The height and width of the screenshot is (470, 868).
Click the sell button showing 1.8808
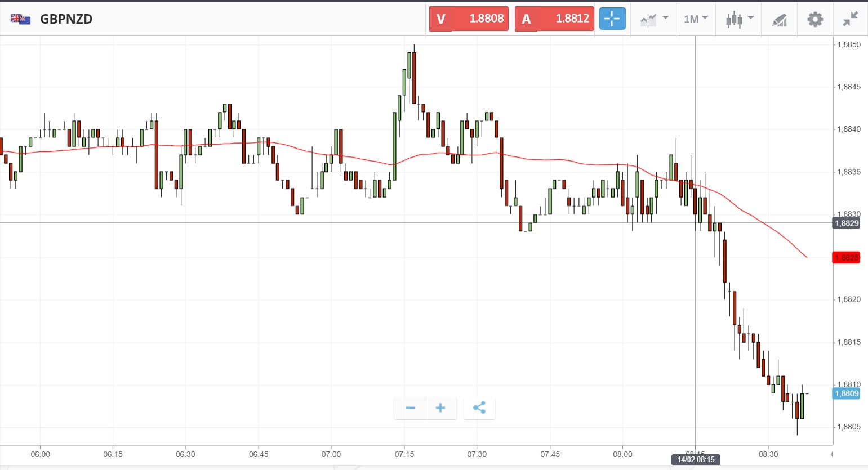[469, 19]
